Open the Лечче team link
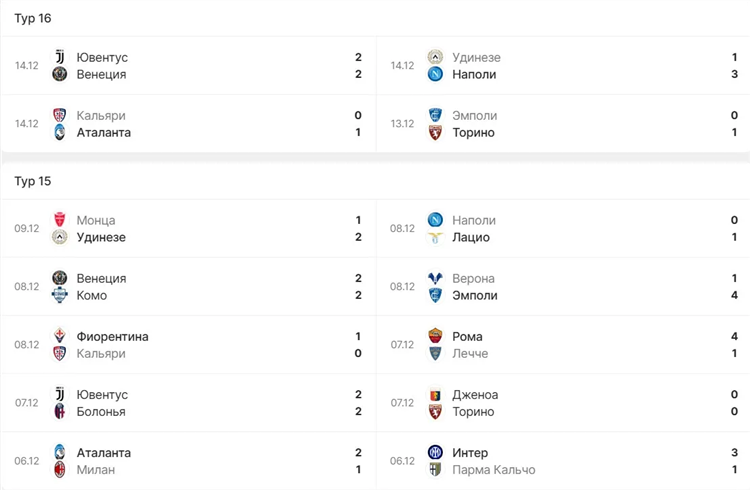This screenshot has height=490, width=750. (470, 354)
